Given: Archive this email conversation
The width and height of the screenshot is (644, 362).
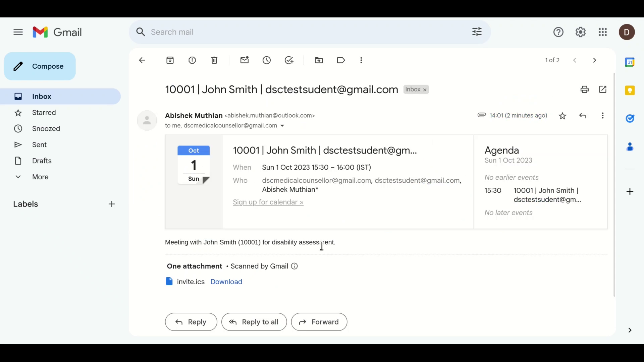Looking at the screenshot, I should click(x=170, y=60).
